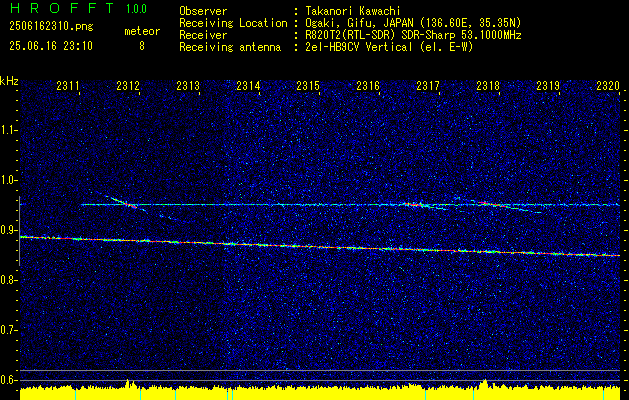This screenshot has height=400, width=629.
Task: Click the meteor count label
Action: (x=142, y=31)
